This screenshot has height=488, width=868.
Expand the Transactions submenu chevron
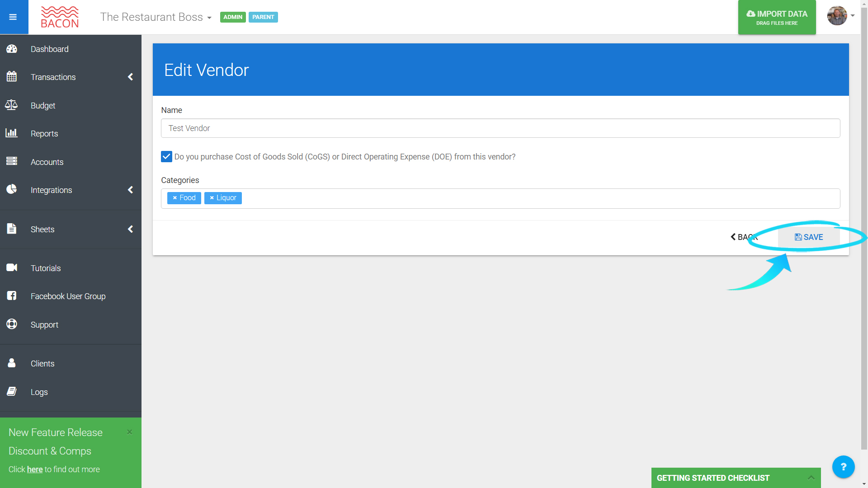pos(130,77)
